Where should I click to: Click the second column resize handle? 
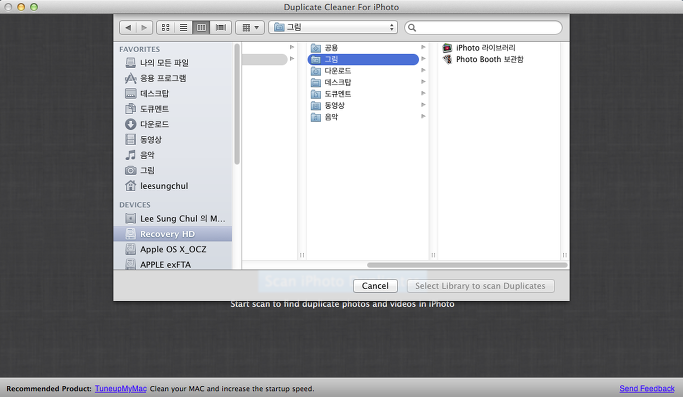click(x=433, y=255)
